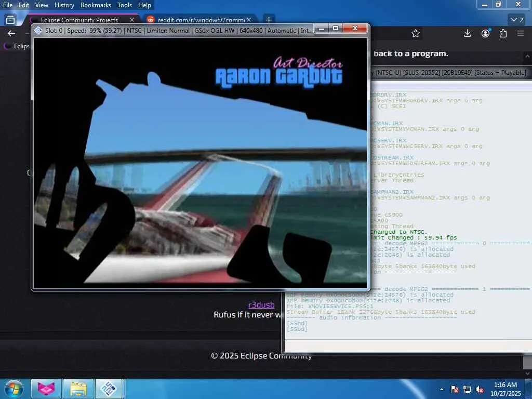Click the muted volume tray icon

pos(480,390)
